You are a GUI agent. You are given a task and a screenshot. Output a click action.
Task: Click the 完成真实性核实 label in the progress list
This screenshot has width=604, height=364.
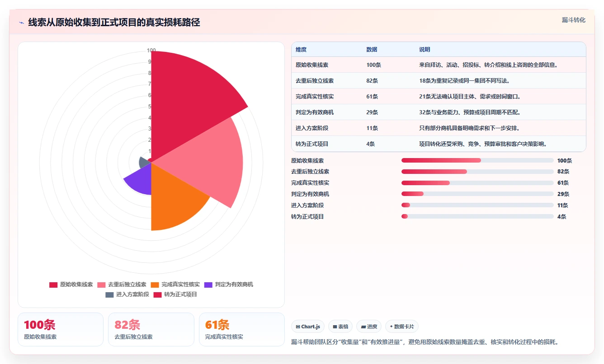(310, 183)
